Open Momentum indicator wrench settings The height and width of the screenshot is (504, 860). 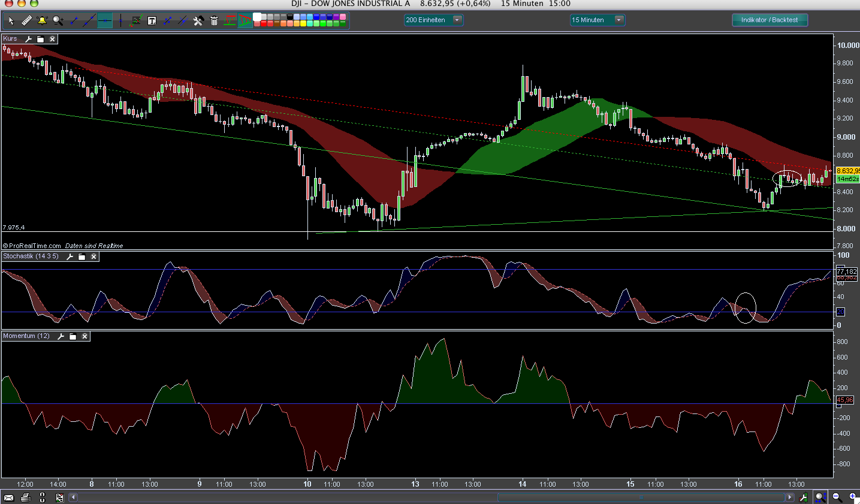(61, 336)
